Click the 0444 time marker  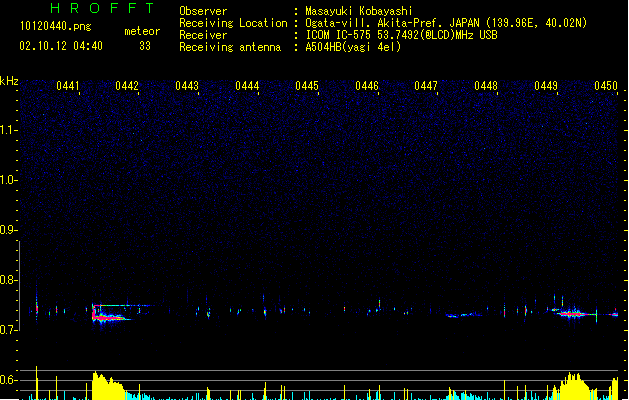[x=247, y=86]
